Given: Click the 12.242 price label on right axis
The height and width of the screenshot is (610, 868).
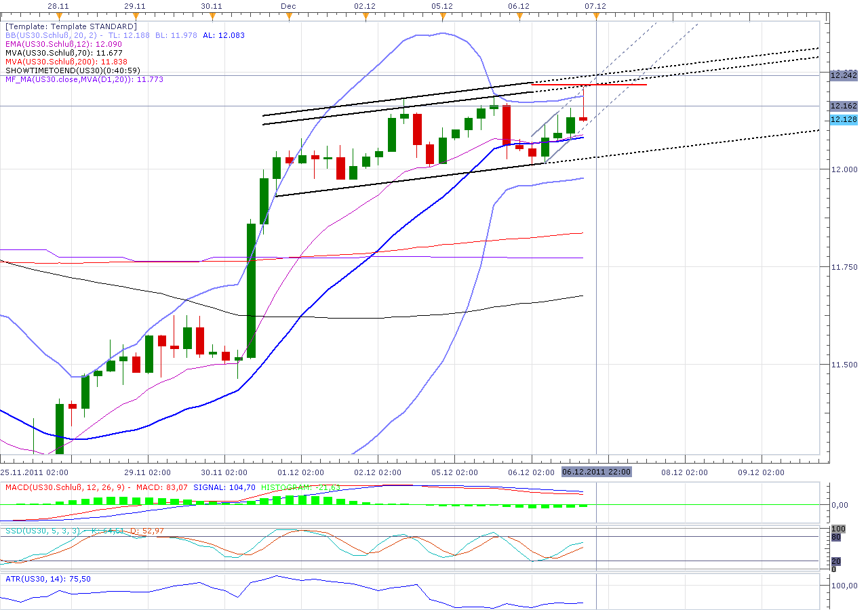Looking at the screenshot, I should [x=841, y=76].
